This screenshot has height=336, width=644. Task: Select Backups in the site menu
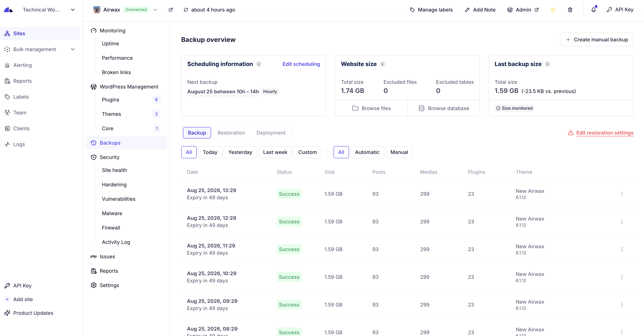pyautogui.click(x=126, y=143)
